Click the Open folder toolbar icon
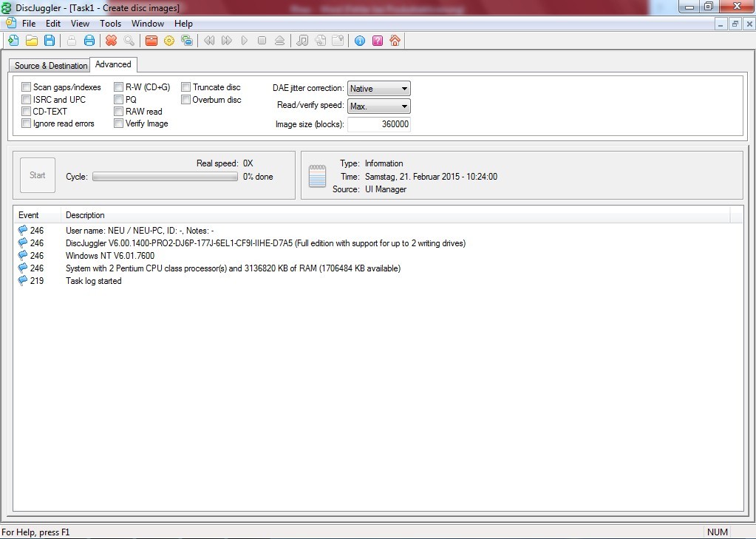Image resolution: width=756 pixels, height=539 pixels. (32, 41)
